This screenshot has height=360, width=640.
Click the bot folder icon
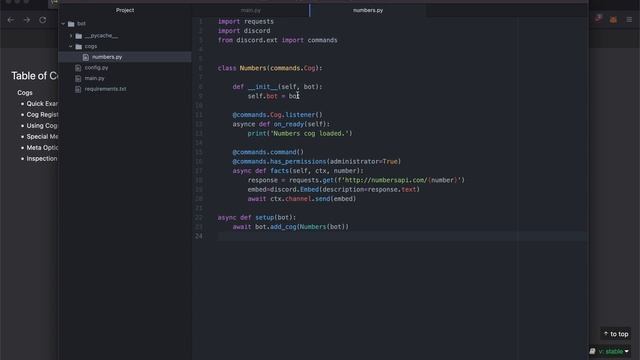tap(71, 24)
